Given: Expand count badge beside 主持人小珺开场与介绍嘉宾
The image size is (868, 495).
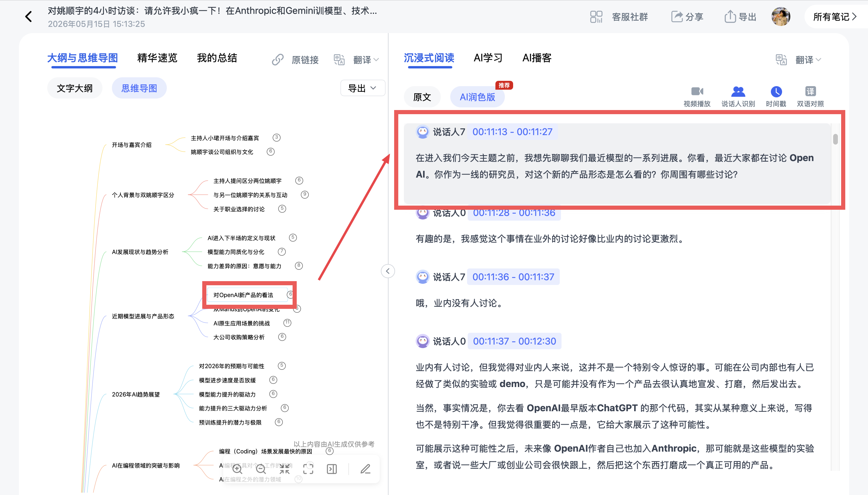Looking at the screenshot, I should pyautogui.click(x=277, y=137).
